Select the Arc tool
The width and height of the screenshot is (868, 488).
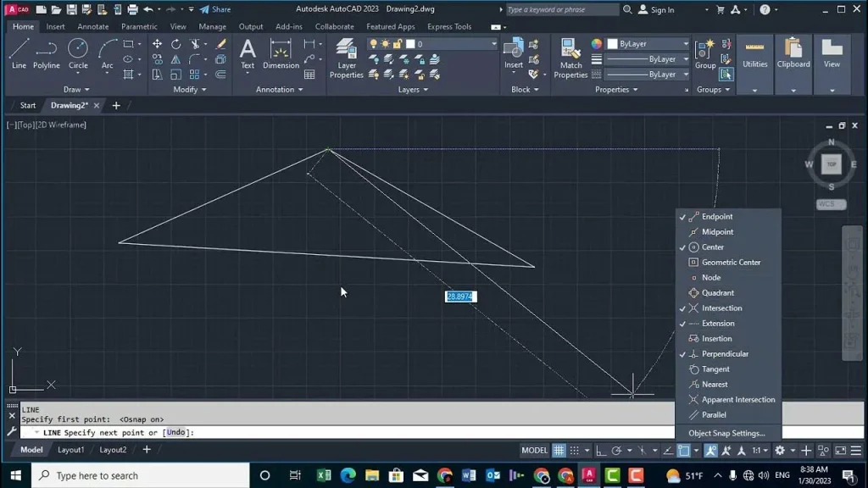coord(107,53)
